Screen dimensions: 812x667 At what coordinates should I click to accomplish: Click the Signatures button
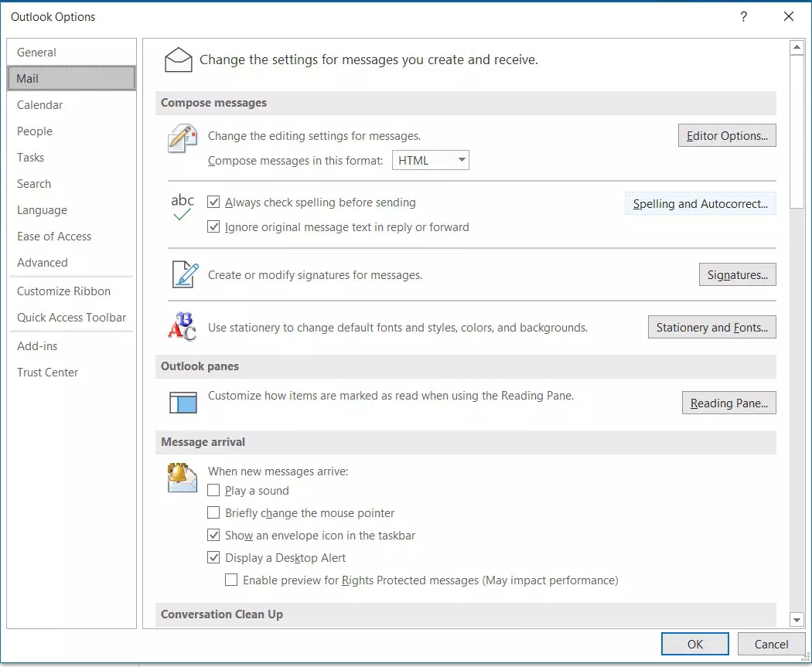(x=736, y=274)
